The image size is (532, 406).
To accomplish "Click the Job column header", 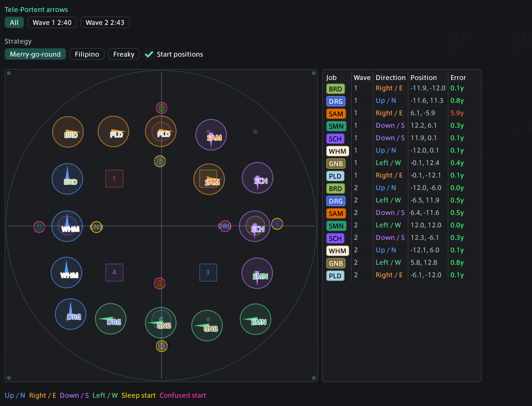I will coord(331,78).
